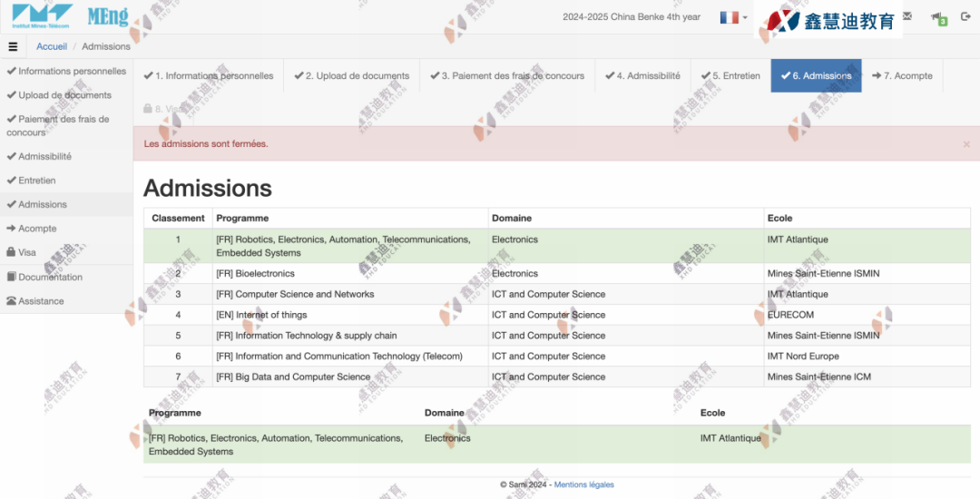Open tab 4. Admissibilité
980x499 pixels.
tap(642, 75)
